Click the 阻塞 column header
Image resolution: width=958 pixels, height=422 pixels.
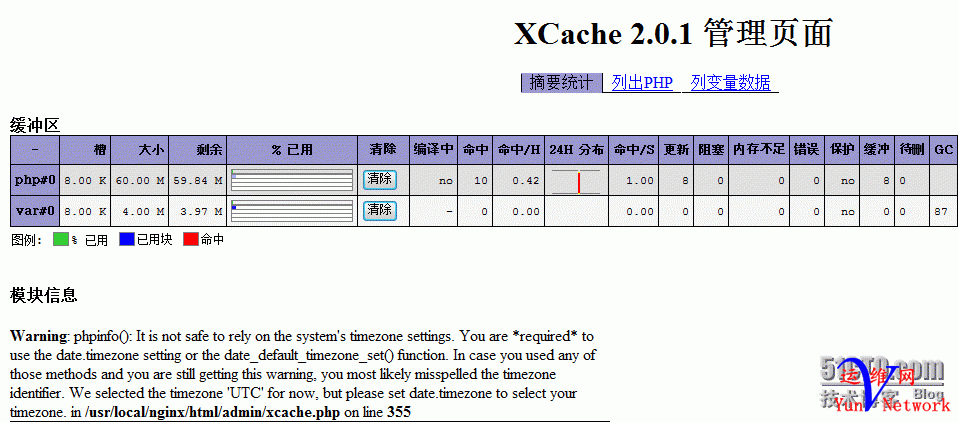(x=711, y=150)
